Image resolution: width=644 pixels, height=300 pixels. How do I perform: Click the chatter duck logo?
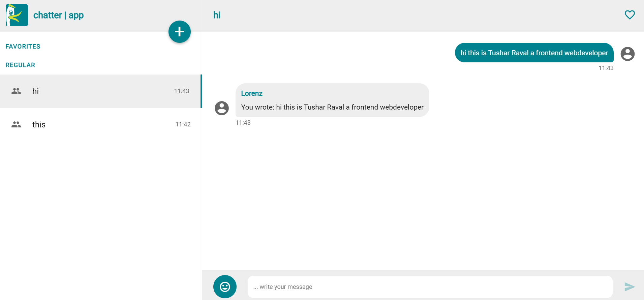click(17, 15)
